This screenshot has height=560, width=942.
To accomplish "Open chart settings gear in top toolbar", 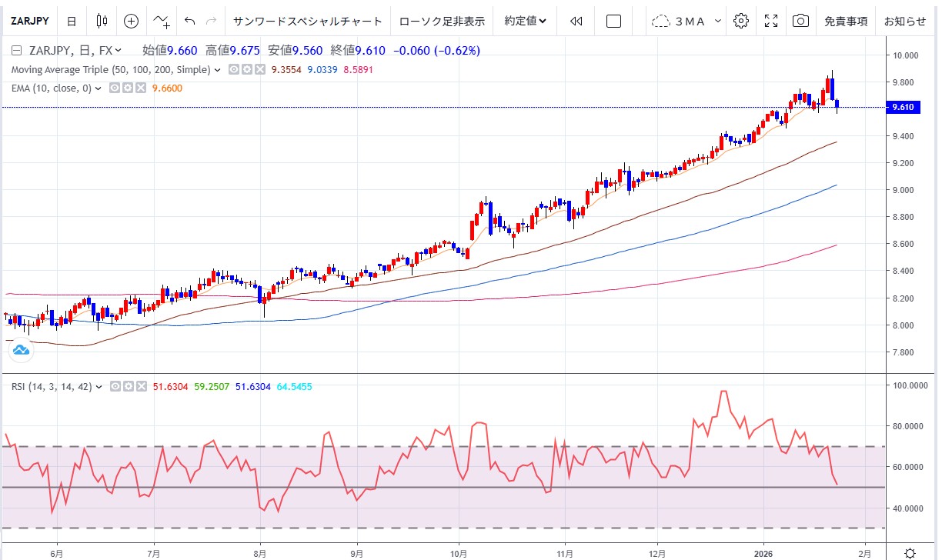I will [741, 21].
